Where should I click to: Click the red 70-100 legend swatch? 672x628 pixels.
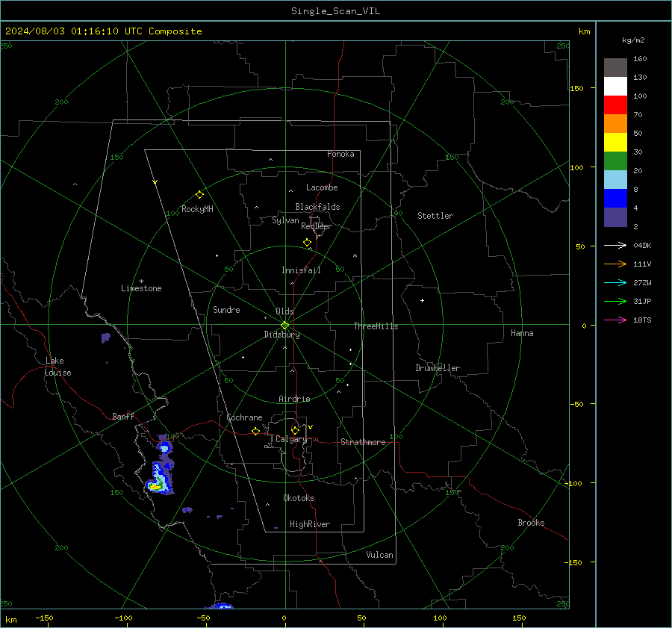(x=615, y=105)
